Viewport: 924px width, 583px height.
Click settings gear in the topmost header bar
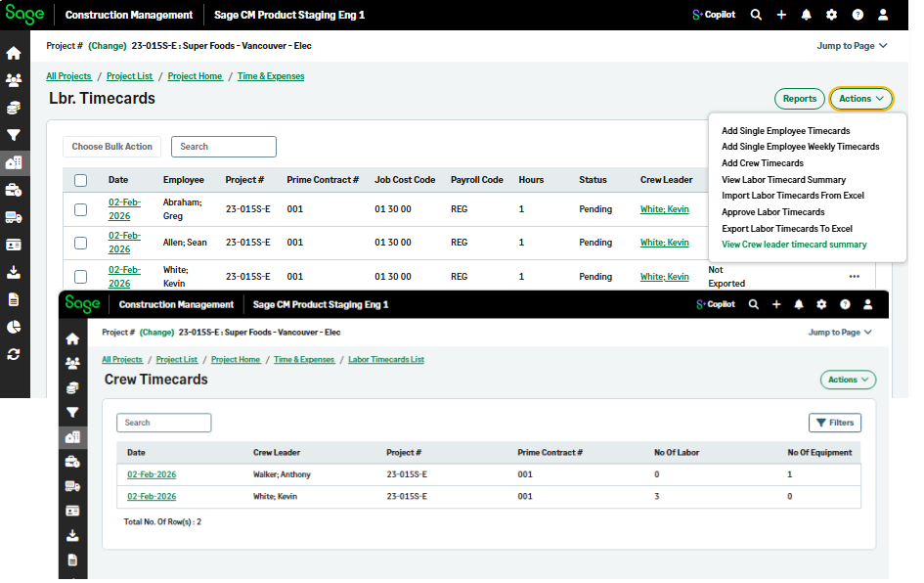(x=831, y=15)
